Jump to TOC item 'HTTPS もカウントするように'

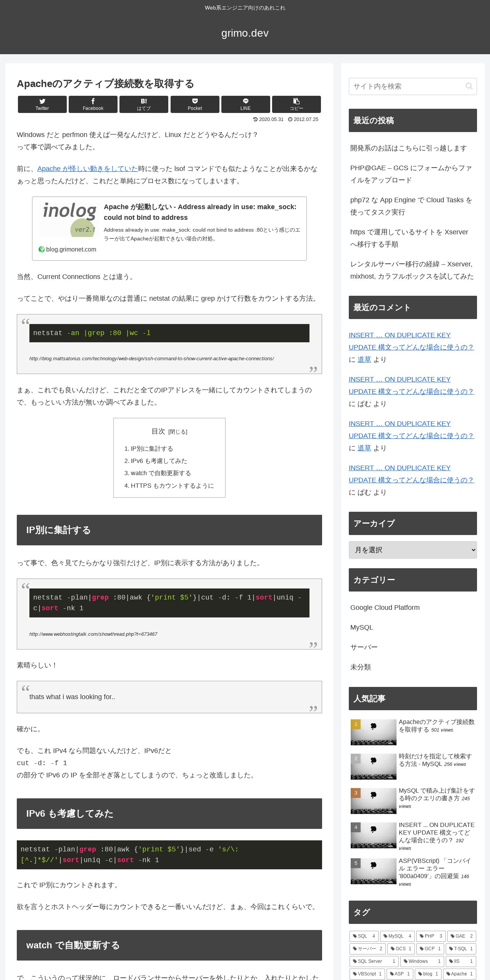(x=172, y=486)
